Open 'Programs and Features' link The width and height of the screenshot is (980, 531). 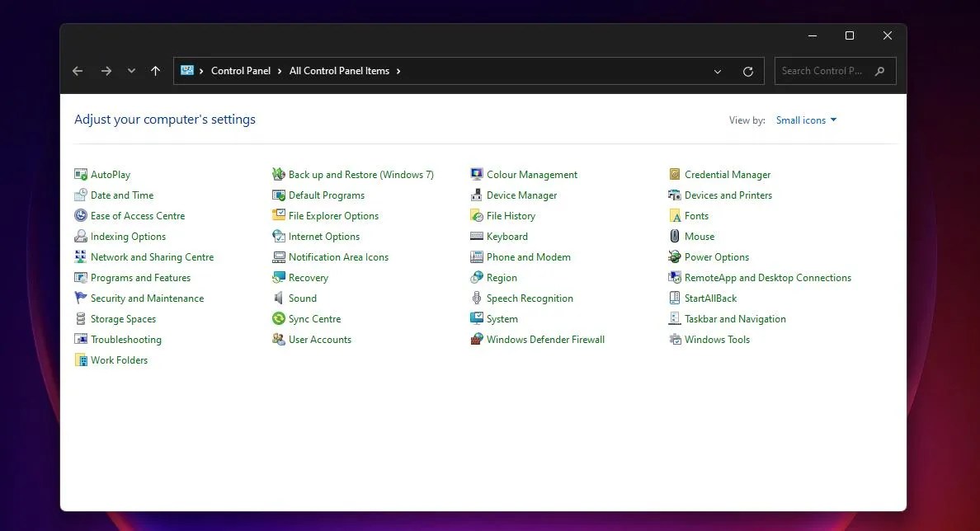139,277
